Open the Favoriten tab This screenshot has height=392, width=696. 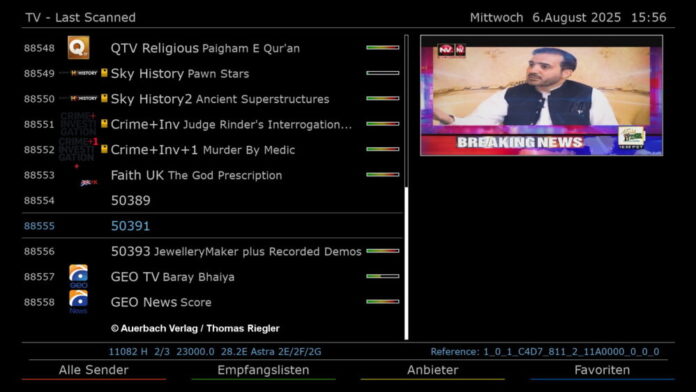point(602,370)
